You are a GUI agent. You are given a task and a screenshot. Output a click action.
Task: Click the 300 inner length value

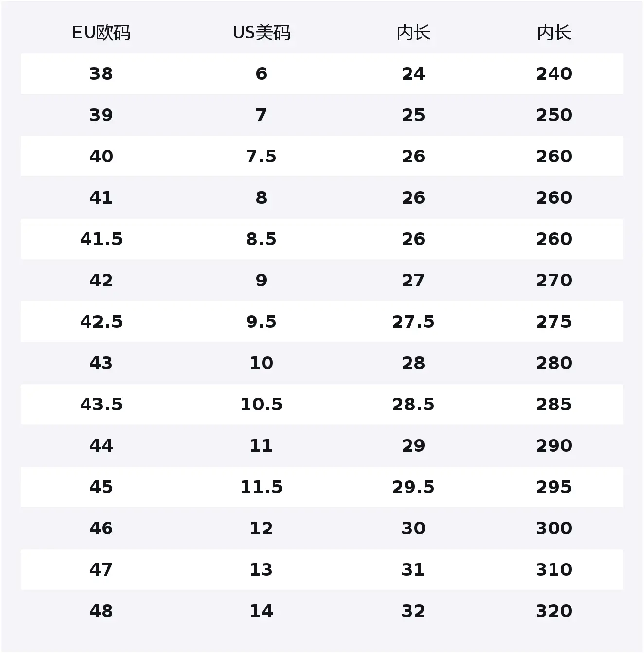[554, 529]
